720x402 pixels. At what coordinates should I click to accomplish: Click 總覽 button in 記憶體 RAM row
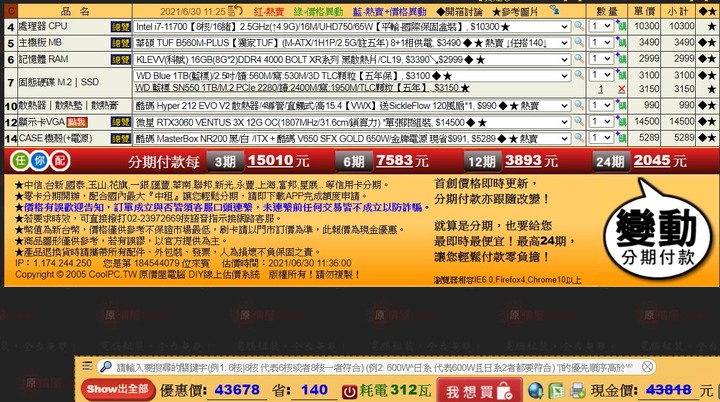tap(120, 59)
